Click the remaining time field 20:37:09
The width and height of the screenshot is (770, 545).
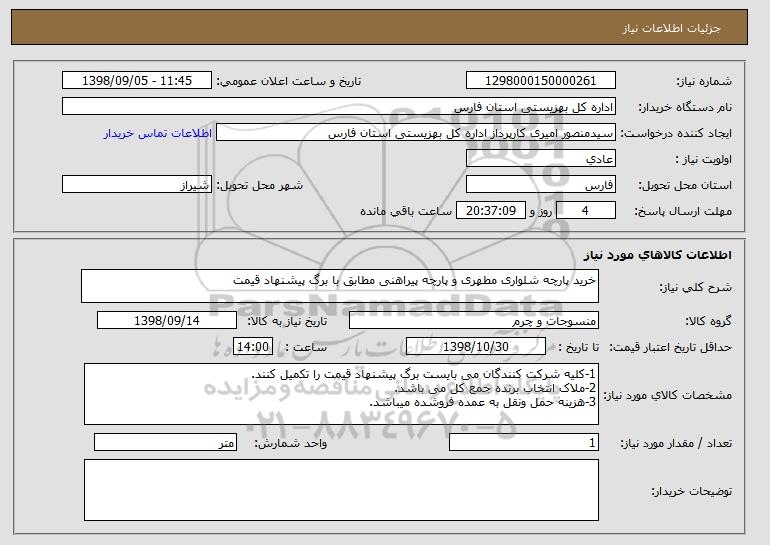point(491,211)
